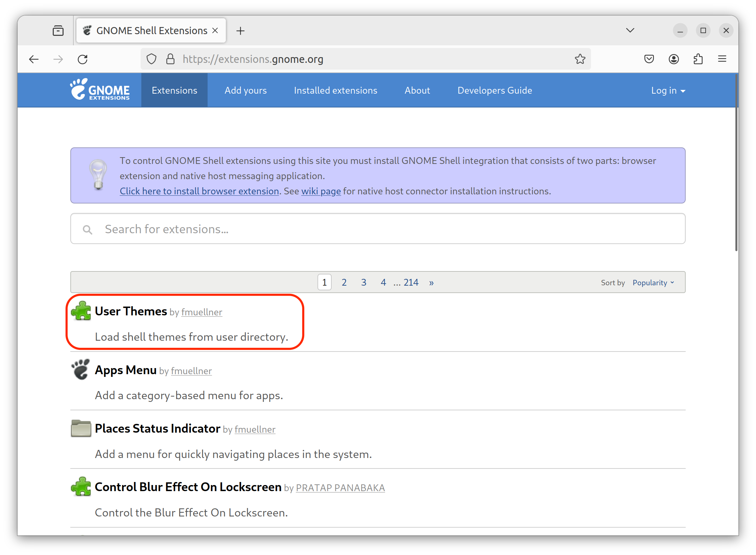Go to the Developers Guide page
This screenshot has width=756, height=555.
click(495, 91)
